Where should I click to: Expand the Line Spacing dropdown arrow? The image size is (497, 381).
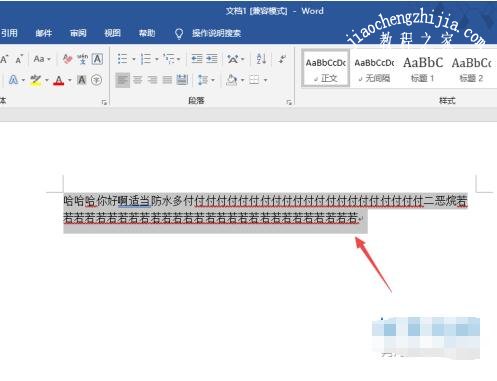click(x=213, y=80)
